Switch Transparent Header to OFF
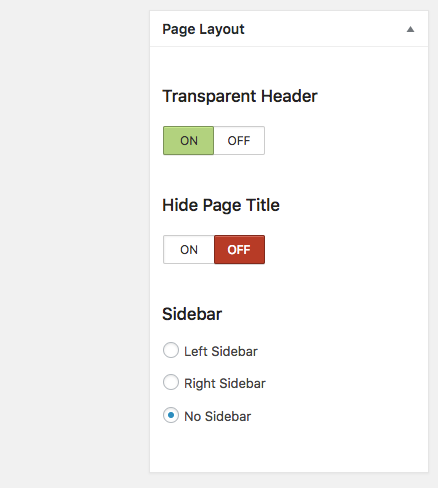 [x=239, y=140]
